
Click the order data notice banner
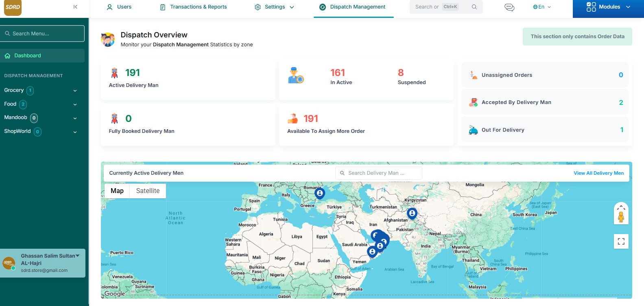pyautogui.click(x=577, y=37)
